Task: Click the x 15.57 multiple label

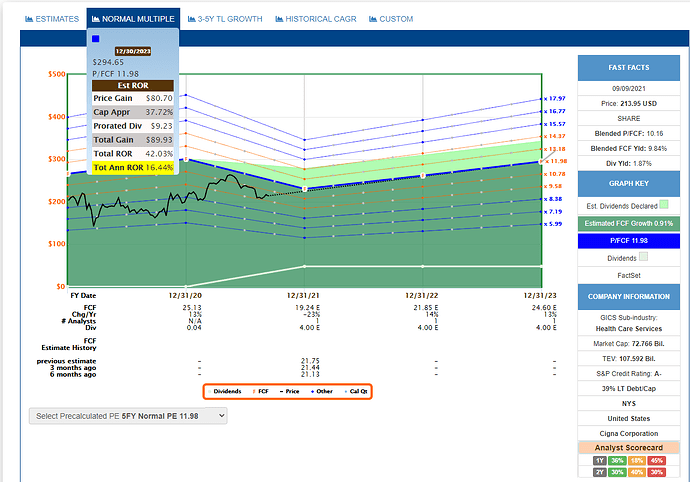Action: coord(554,124)
